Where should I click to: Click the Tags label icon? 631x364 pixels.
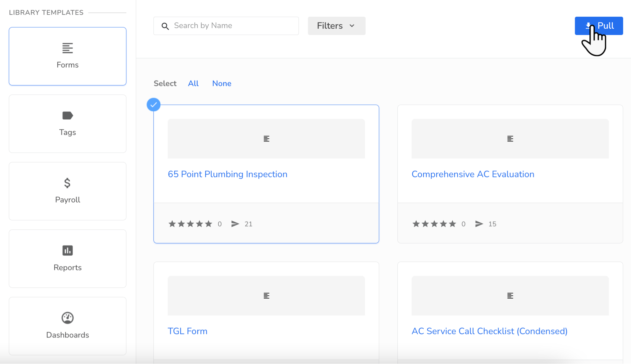pyautogui.click(x=68, y=116)
